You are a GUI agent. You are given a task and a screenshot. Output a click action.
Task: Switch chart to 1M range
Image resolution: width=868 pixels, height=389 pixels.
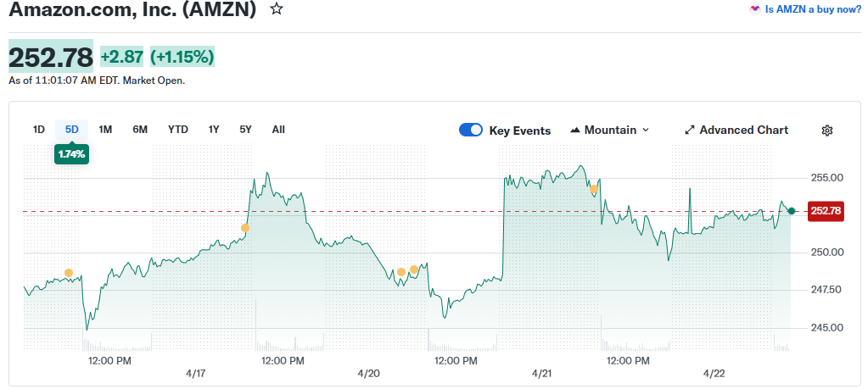coord(105,130)
